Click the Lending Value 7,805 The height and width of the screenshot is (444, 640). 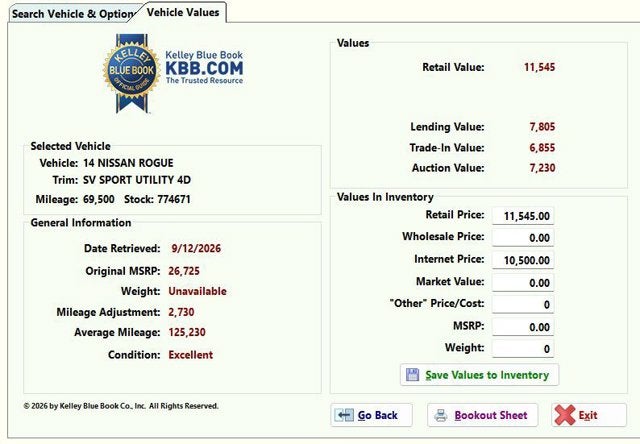point(542,127)
